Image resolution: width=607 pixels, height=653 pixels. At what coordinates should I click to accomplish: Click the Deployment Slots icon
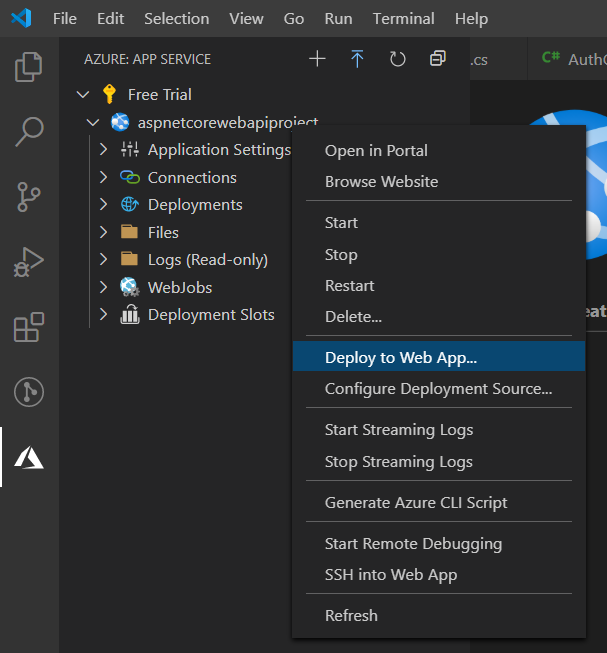point(130,314)
